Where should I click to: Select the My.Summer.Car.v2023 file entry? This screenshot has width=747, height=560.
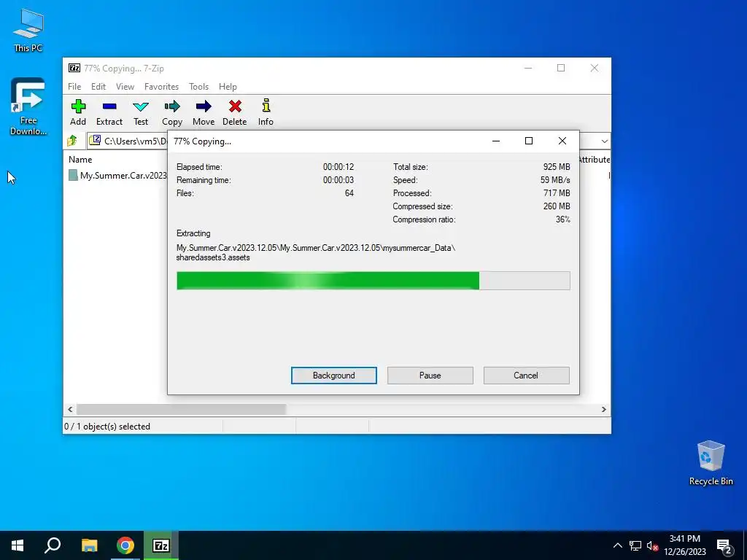(x=118, y=175)
